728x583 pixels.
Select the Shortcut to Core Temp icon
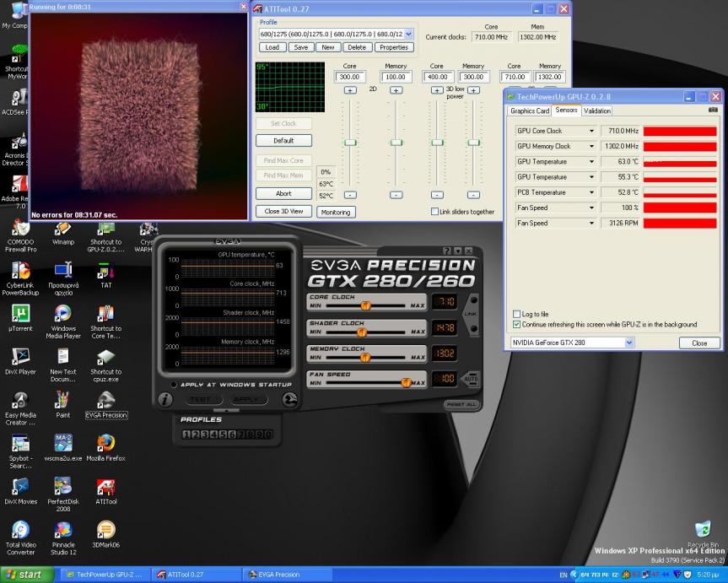[105, 321]
